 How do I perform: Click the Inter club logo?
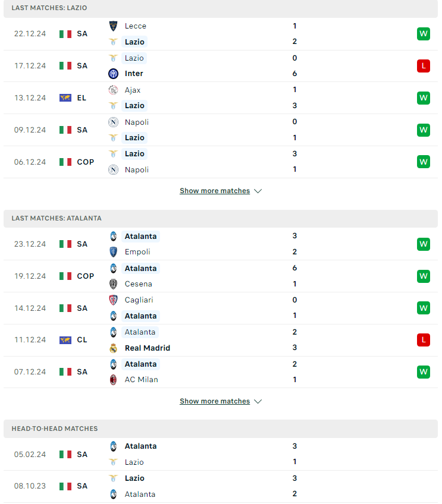tap(113, 74)
